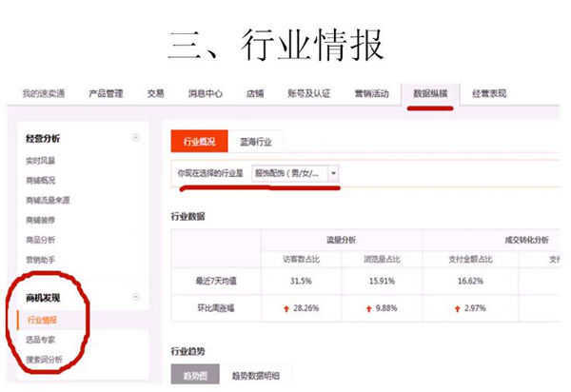The image size is (571, 392).
Task: Click the 访客数占比 column header
Action: tap(302, 260)
